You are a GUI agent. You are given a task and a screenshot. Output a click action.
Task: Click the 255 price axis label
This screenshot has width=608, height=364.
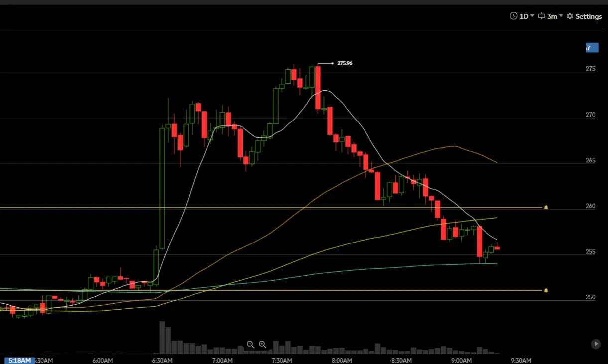click(590, 251)
